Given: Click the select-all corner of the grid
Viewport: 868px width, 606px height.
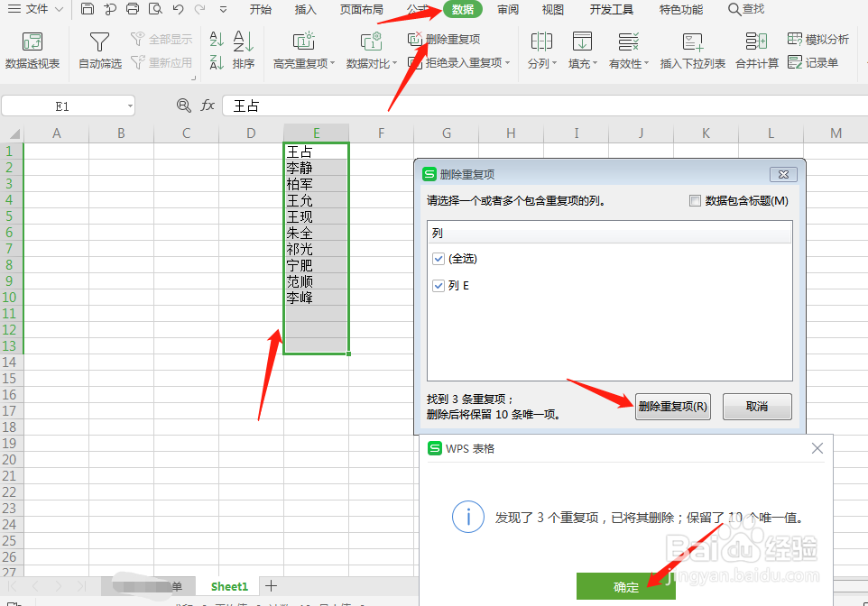Looking at the screenshot, I should pyautogui.click(x=12, y=133).
